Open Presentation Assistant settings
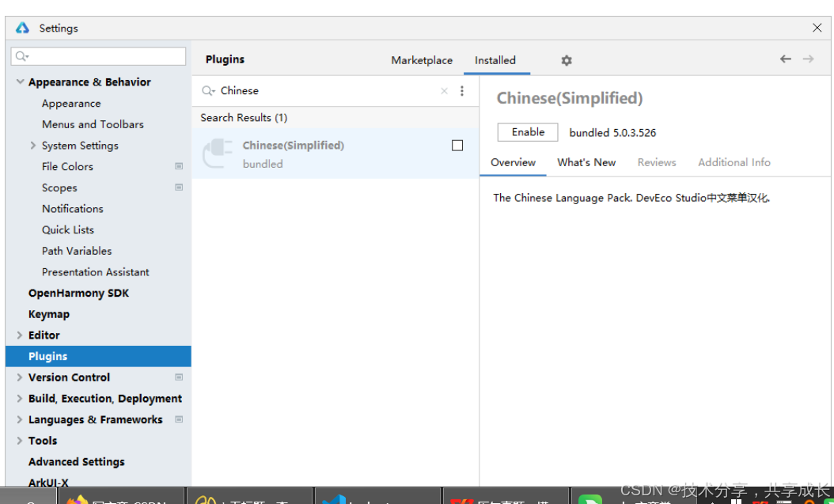 pos(95,271)
